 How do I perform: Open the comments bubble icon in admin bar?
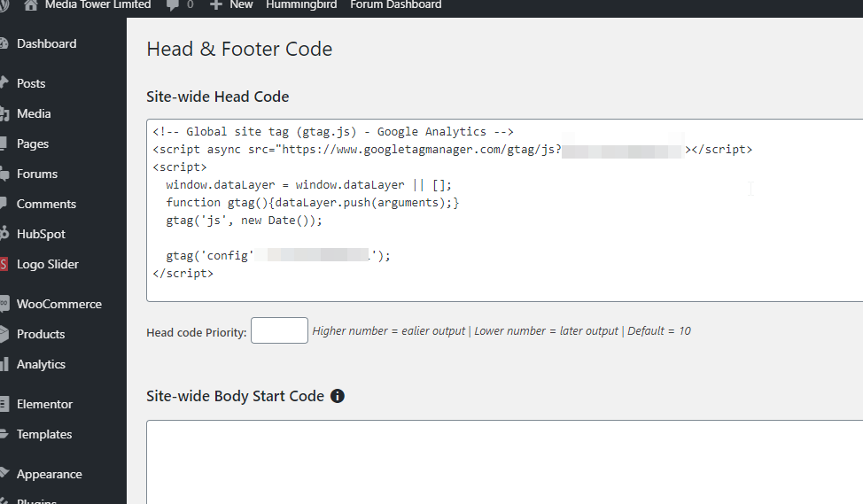coord(172,5)
